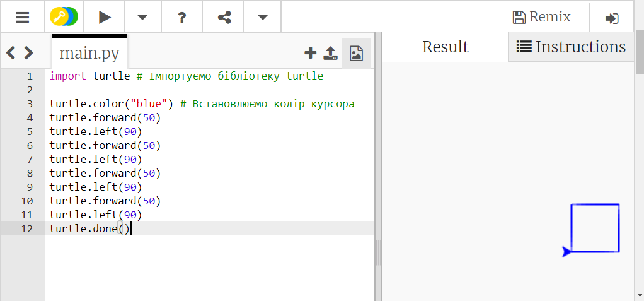Click turtle.left(90) on line 5
Viewport: 644px width, 301px height.
pos(95,132)
